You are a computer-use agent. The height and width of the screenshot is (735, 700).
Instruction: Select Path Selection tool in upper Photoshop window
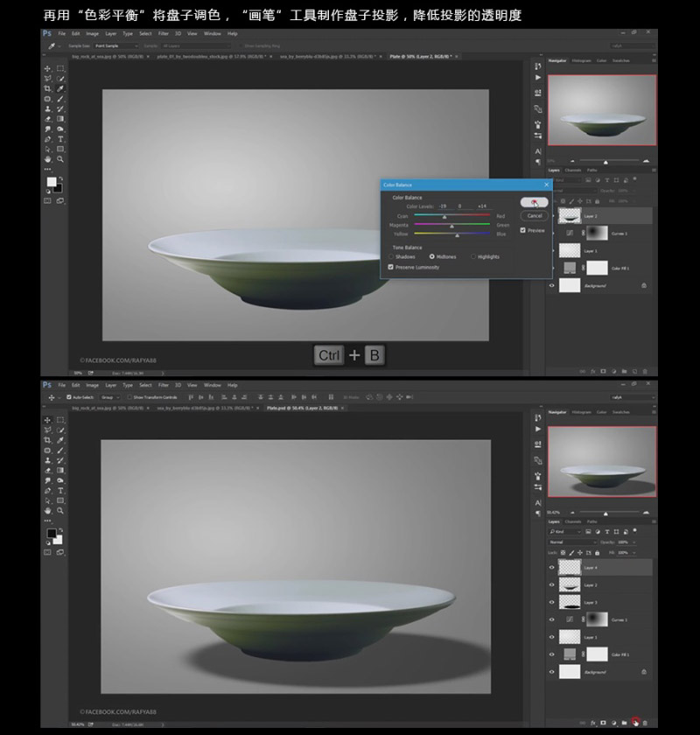[x=48, y=149]
